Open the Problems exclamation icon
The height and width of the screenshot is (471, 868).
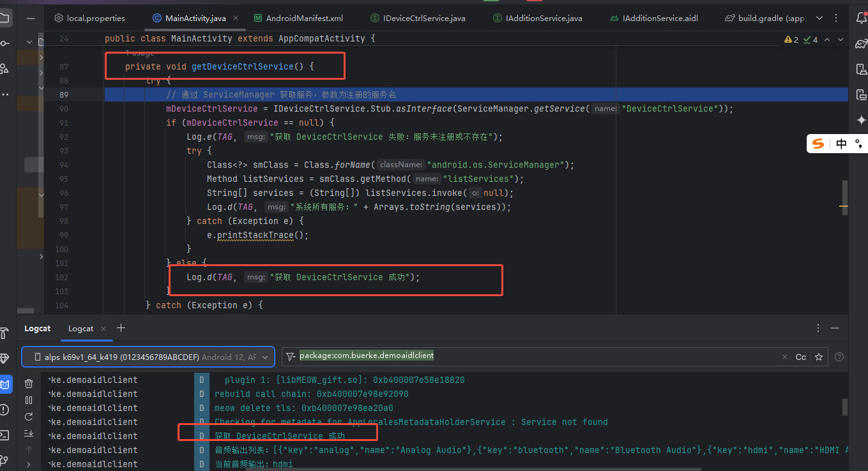tap(4, 410)
